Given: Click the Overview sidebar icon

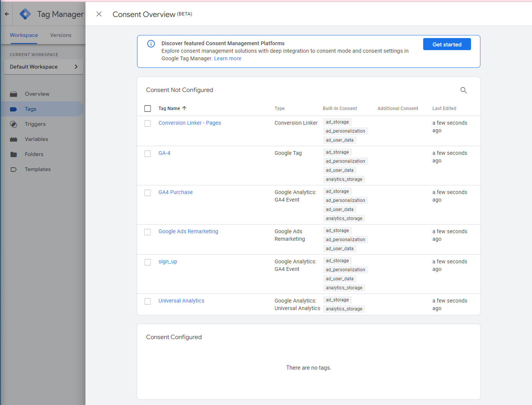Looking at the screenshot, I should (14, 94).
